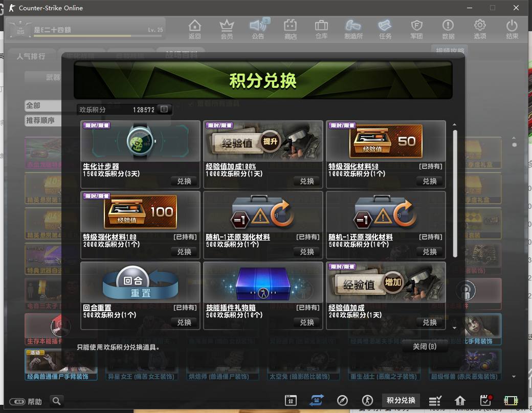Screen dimensions: 532x413
Task: Redeem 200-point 经验值加成 with its 兑换 button
Action: (430, 322)
